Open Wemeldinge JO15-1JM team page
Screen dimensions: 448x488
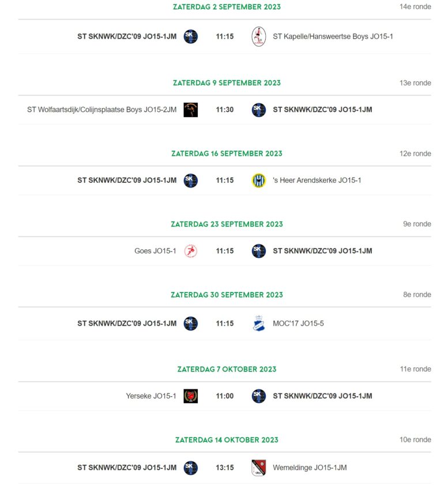[310, 467]
